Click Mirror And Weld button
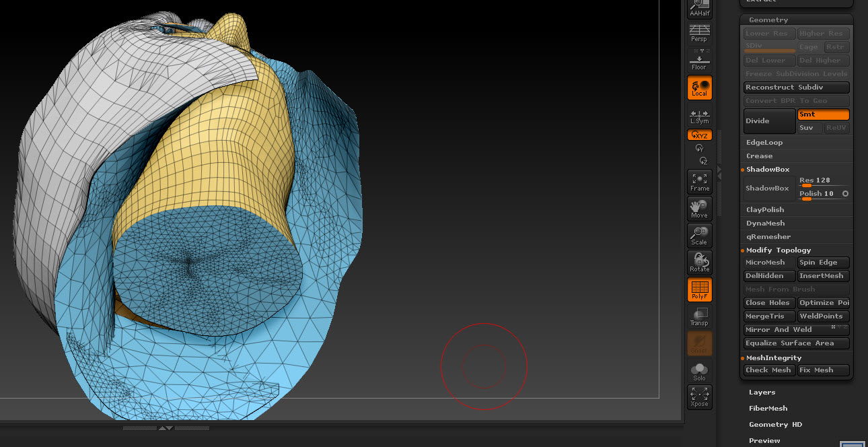 pos(797,330)
